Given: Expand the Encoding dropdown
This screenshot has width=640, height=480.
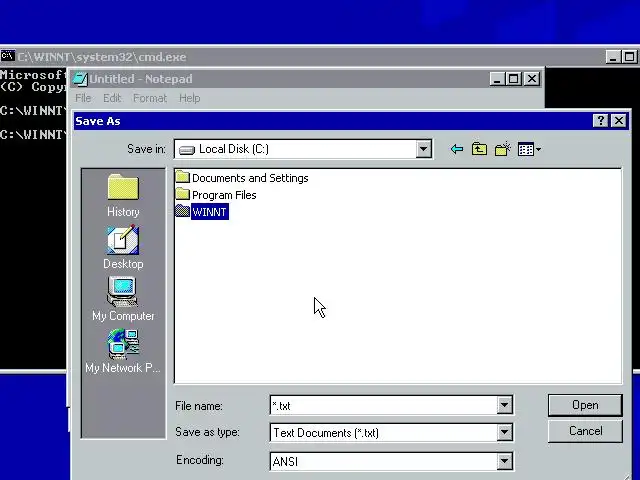Looking at the screenshot, I should click(504, 461).
